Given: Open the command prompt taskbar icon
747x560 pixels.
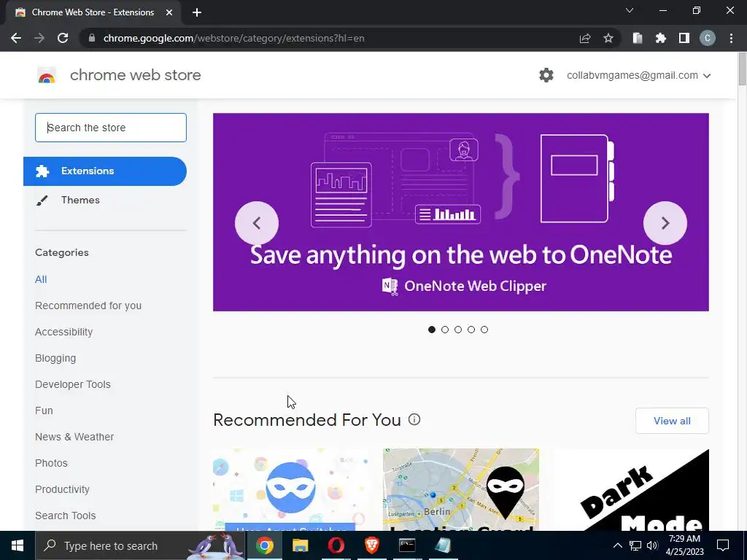Looking at the screenshot, I should coord(407,545).
